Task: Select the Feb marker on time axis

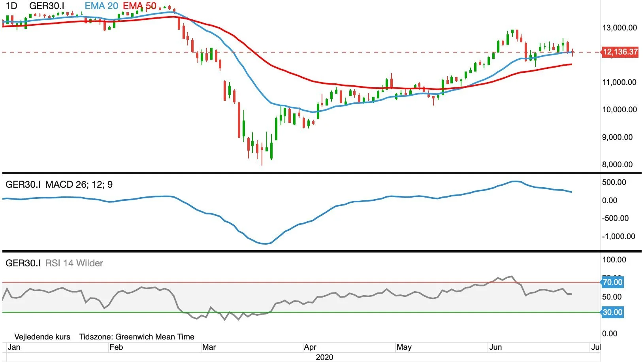Action: coord(116,347)
